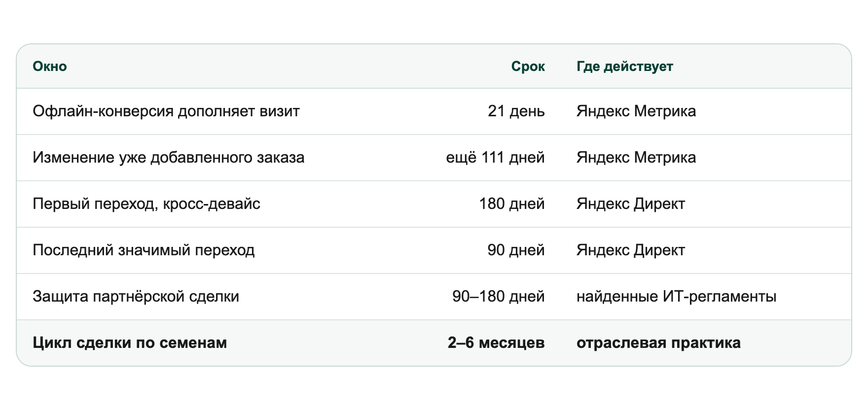Click "Яндекс Метрика" in the offline conversion row
This screenshot has width=868, height=410.
[636, 111]
